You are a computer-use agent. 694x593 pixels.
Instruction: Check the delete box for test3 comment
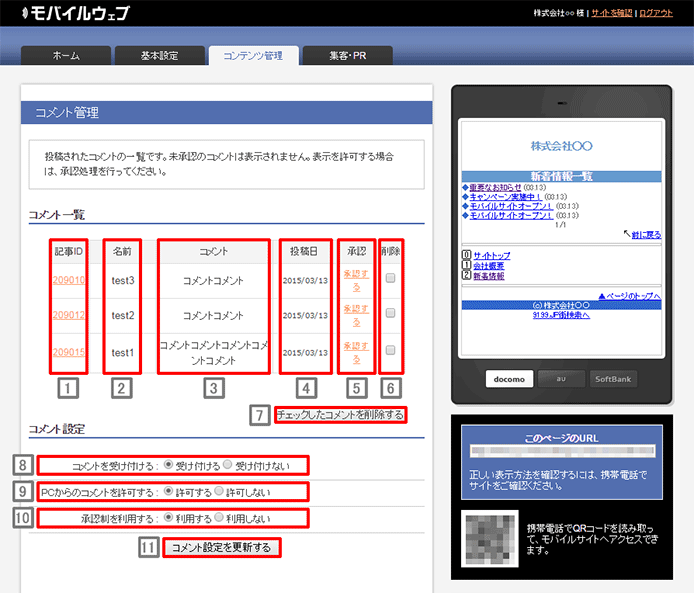pyautogui.click(x=391, y=280)
